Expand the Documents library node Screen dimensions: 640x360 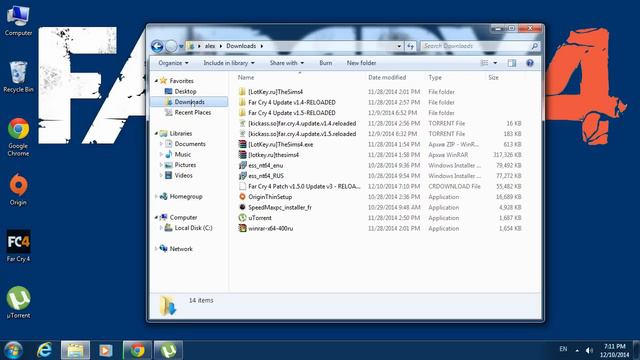pos(161,144)
